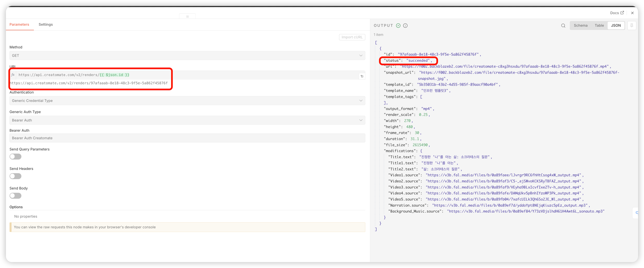Show output in Schema view
644x268 pixels.
tap(580, 26)
